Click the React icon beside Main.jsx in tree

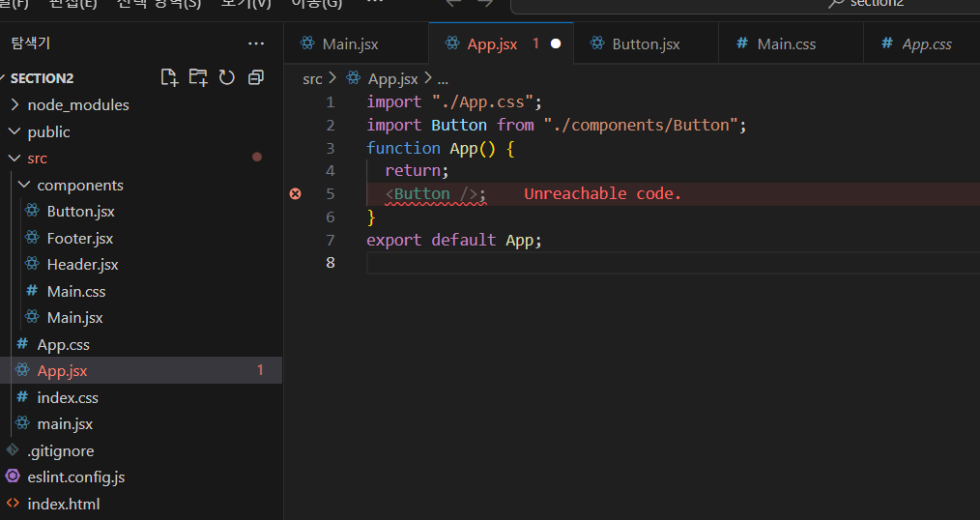32,317
